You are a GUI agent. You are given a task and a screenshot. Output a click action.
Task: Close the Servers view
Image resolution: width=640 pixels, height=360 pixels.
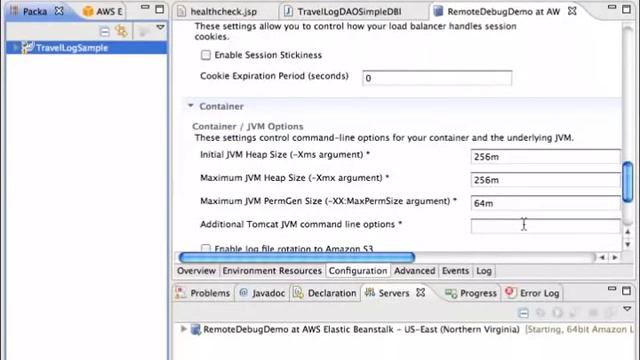point(420,293)
